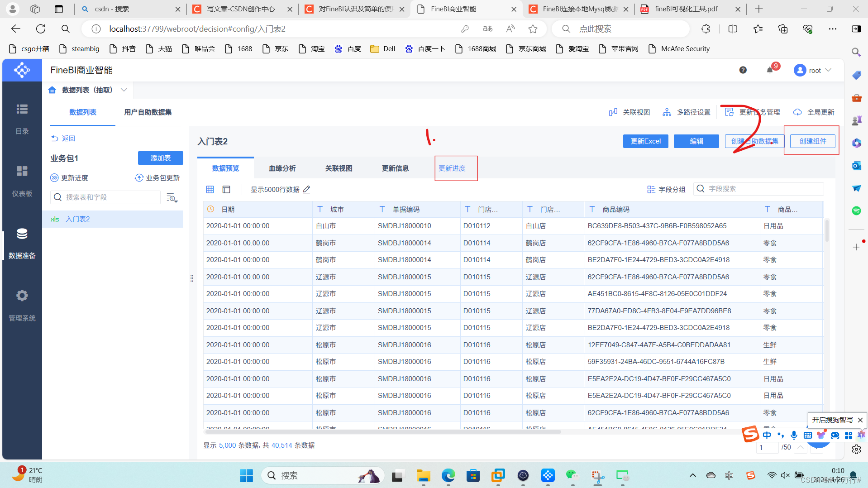The width and height of the screenshot is (868, 488).
Task: Select the 数据准备 data preparation icon
Action: click(22, 234)
